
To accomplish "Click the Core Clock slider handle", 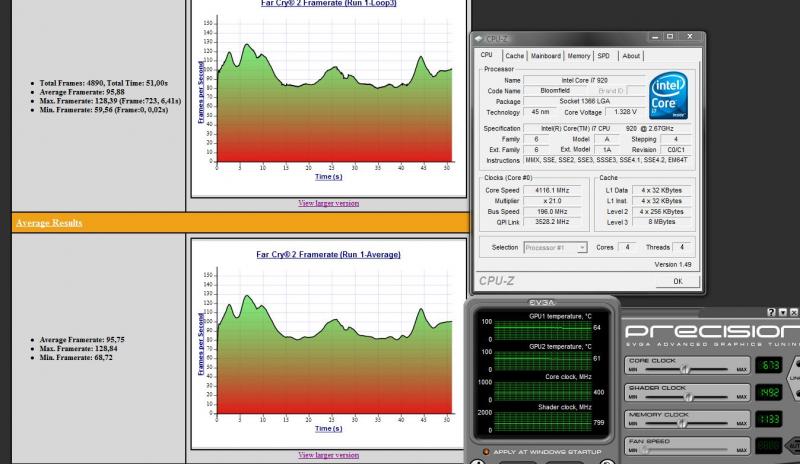I will 685,369.
